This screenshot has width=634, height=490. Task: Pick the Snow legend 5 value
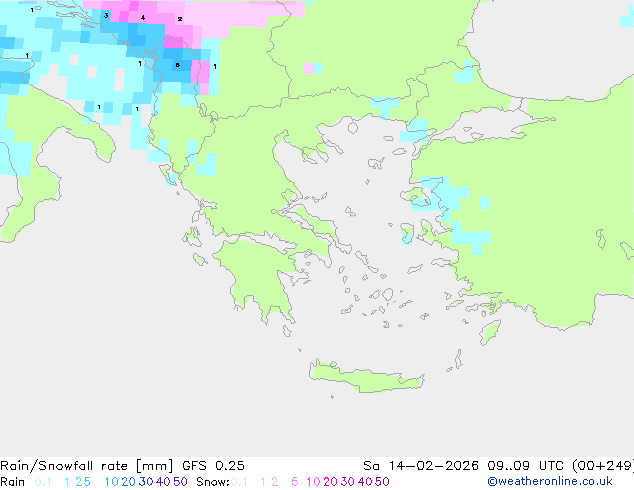point(295,482)
